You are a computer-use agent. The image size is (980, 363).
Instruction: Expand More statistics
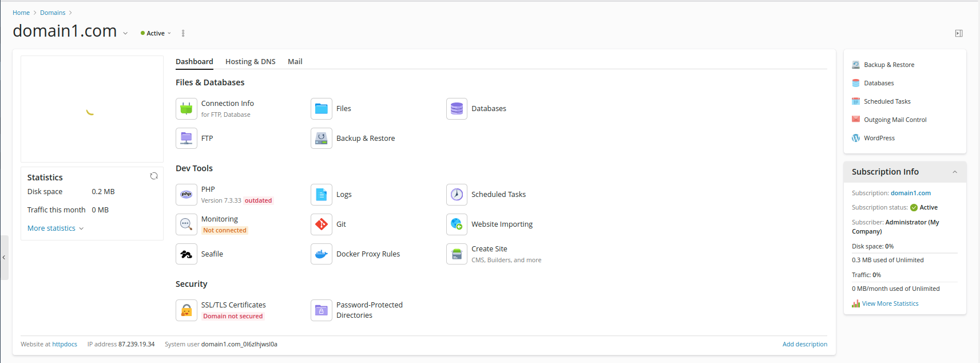pyautogui.click(x=55, y=228)
